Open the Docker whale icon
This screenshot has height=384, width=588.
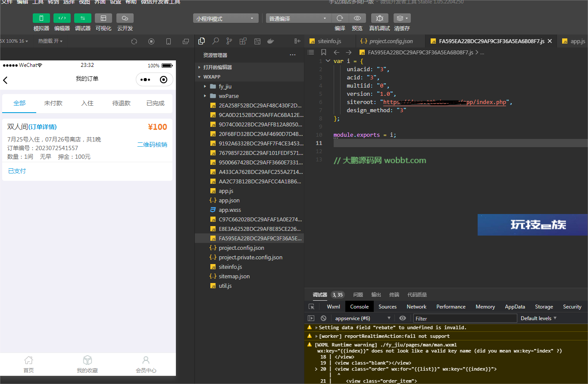tap(271, 41)
